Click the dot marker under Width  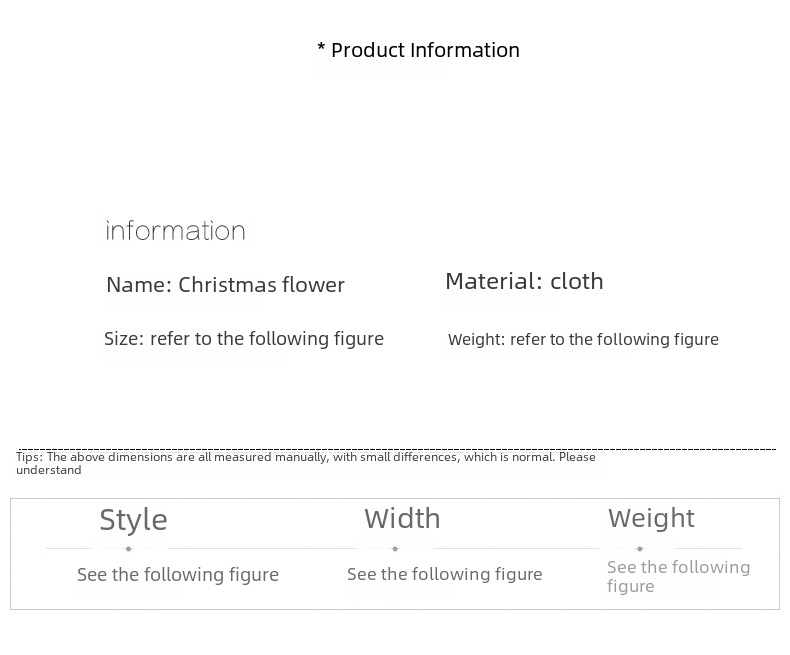coord(395,549)
